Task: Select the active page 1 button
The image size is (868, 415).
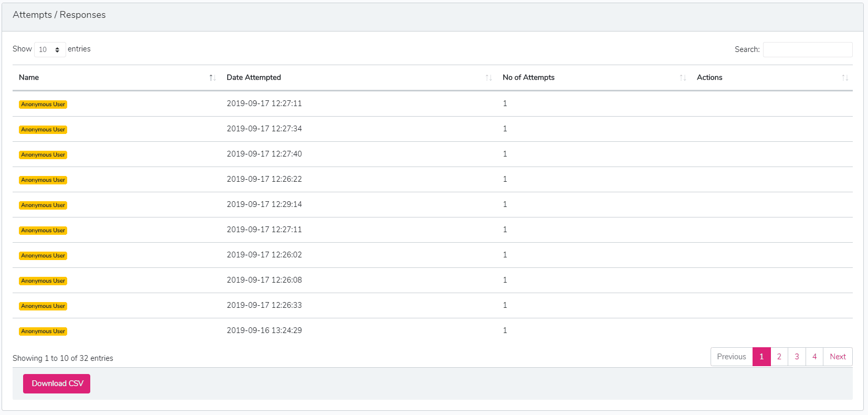Action: (761, 357)
